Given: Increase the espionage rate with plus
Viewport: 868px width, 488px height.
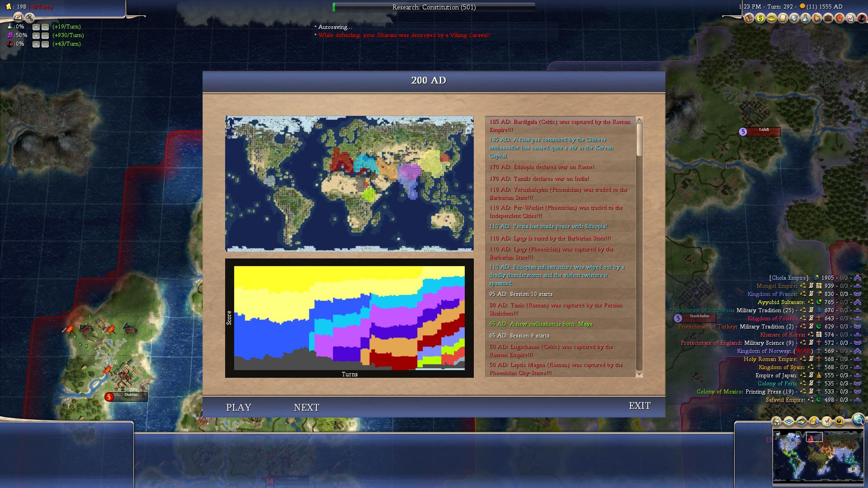Looking at the screenshot, I should tap(36, 44).
